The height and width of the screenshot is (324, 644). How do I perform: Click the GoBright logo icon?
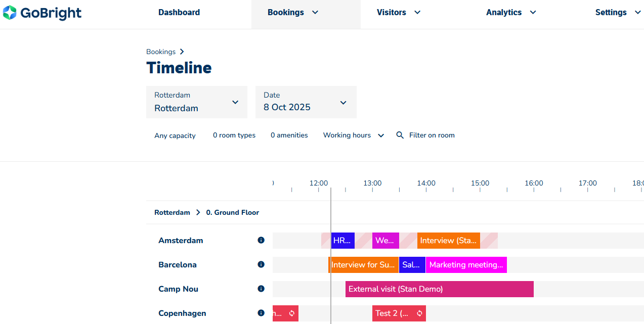click(x=10, y=13)
